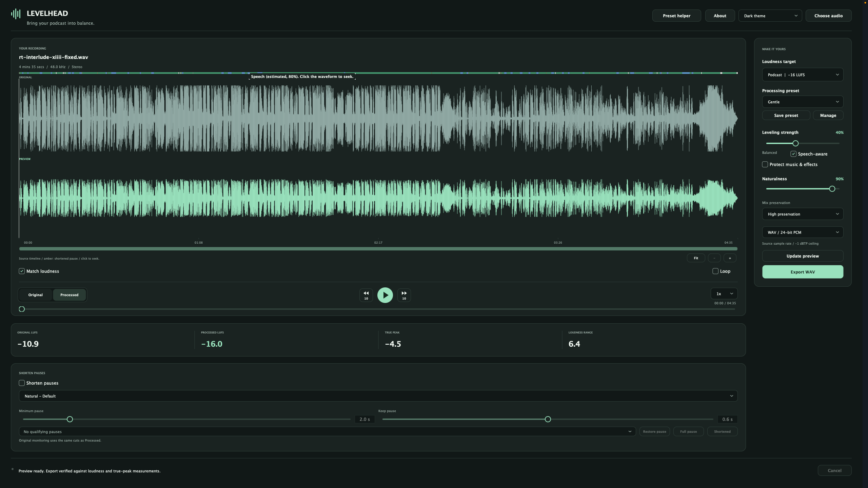Enable the Loop checkbox

pyautogui.click(x=715, y=271)
